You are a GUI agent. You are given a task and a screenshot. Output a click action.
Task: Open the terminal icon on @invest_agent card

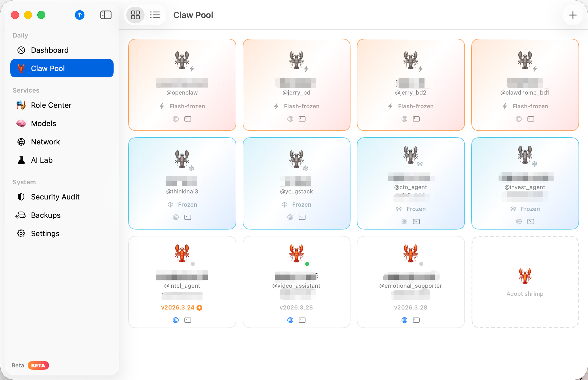531,221
